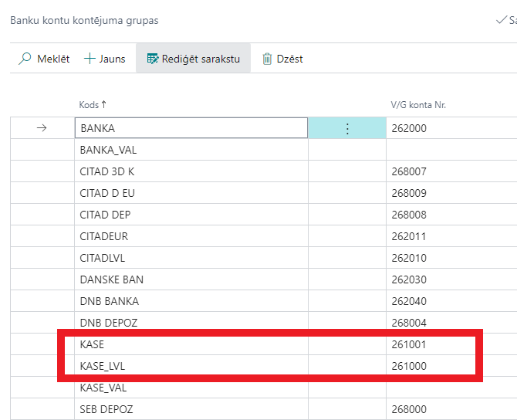This screenshot has height=420, width=517.
Task: Click the row arrow indicator beside BANKA
Action: pos(42,128)
